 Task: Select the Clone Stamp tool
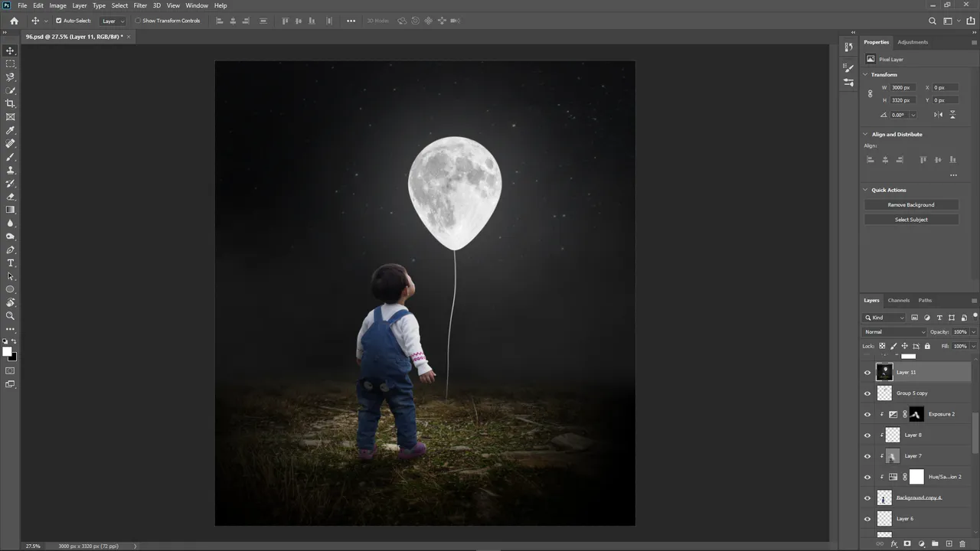(10, 170)
